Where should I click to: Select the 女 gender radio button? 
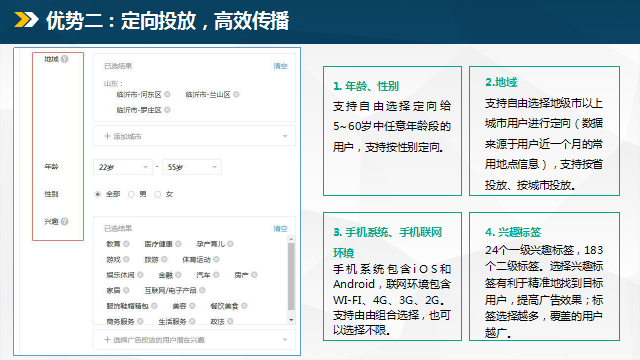point(158,194)
